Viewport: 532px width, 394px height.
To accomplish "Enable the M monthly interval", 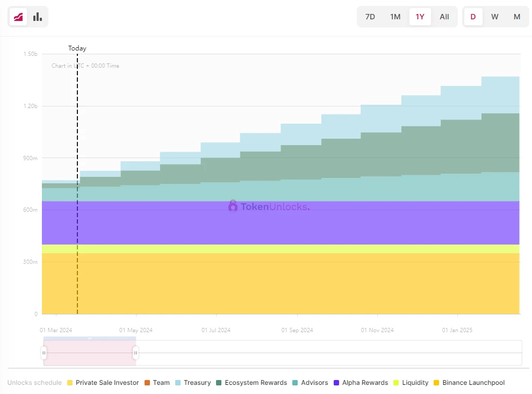I will pyautogui.click(x=516, y=17).
